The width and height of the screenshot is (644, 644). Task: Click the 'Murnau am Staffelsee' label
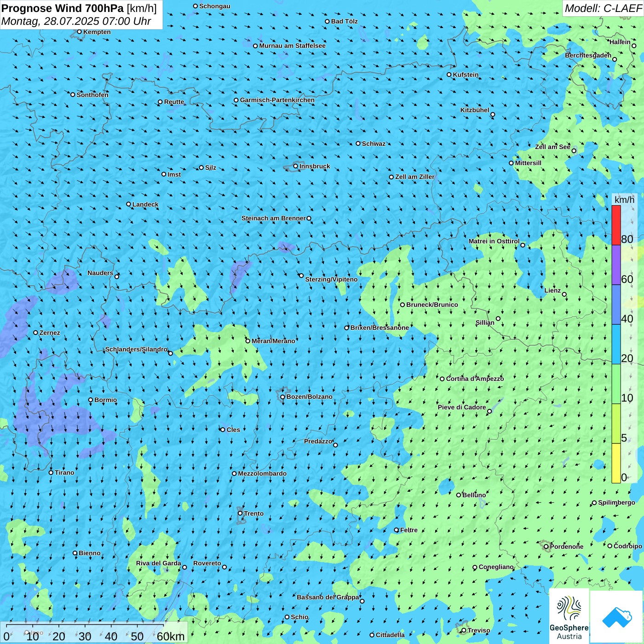pos(292,46)
